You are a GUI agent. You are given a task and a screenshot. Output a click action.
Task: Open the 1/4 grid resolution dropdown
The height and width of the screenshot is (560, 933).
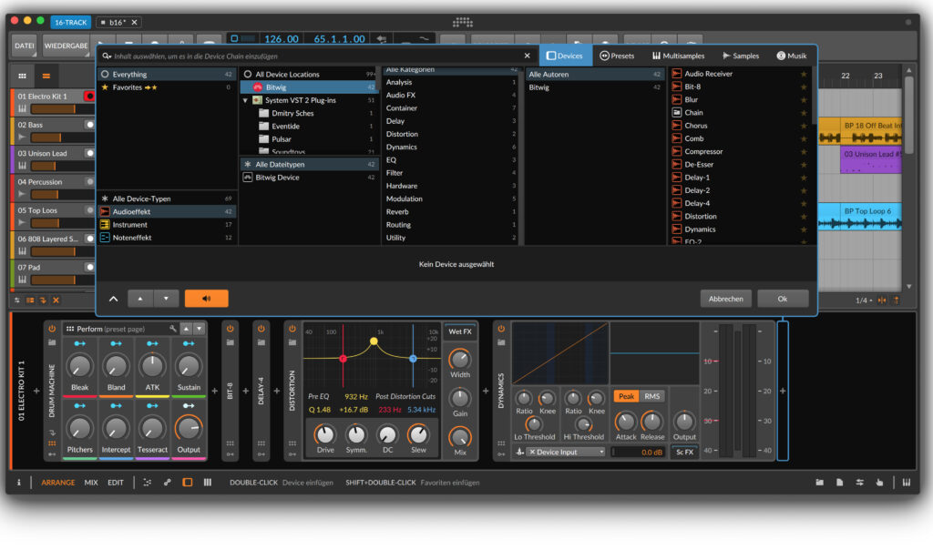click(x=864, y=300)
